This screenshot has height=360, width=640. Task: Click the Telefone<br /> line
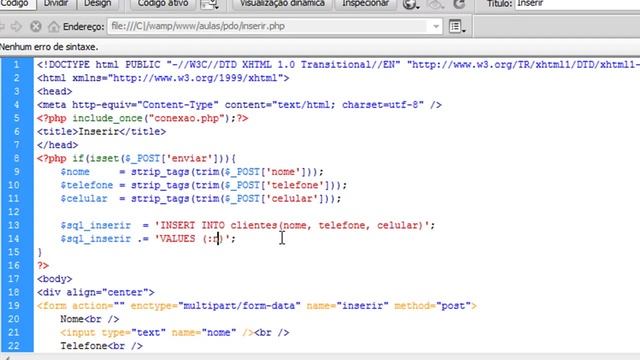pyautogui.click(x=101, y=346)
